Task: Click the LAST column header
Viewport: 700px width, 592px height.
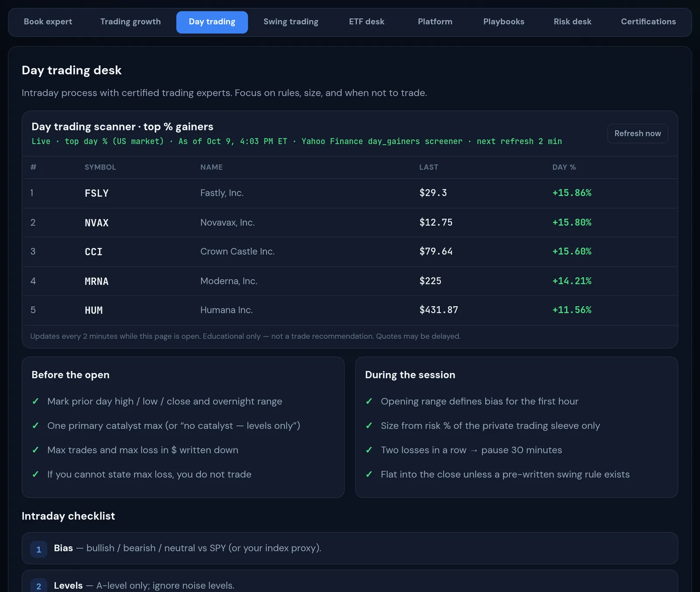Action: pyautogui.click(x=429, y=167)
